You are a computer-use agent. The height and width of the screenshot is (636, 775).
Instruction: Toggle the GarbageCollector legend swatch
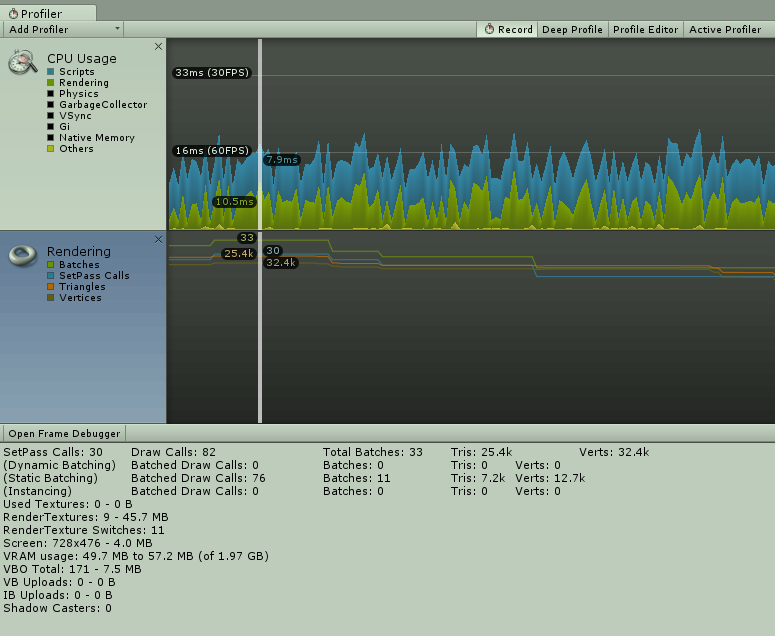tap(50, 104)
